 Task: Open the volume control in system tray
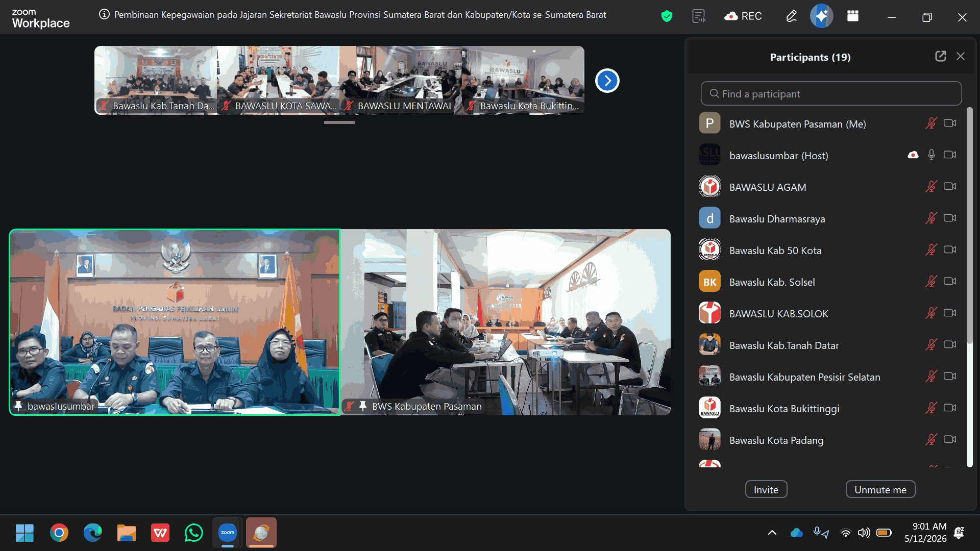pyautogui.click(x=864, y=533)
